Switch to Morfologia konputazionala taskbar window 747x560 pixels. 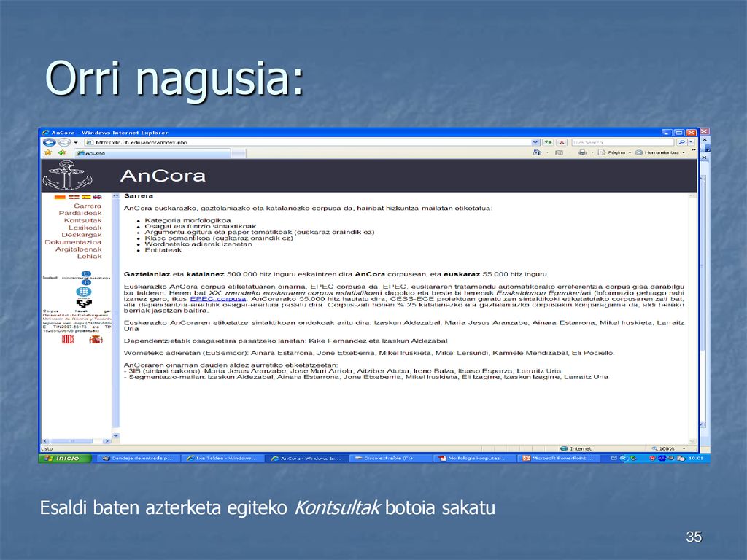(473, 458)
